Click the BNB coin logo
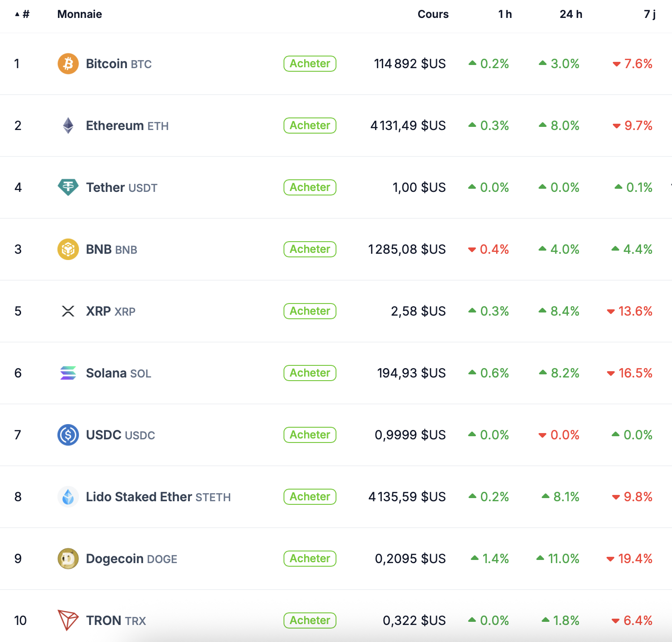672x642 pixels. pyautogui.click(x=68, y=249)
